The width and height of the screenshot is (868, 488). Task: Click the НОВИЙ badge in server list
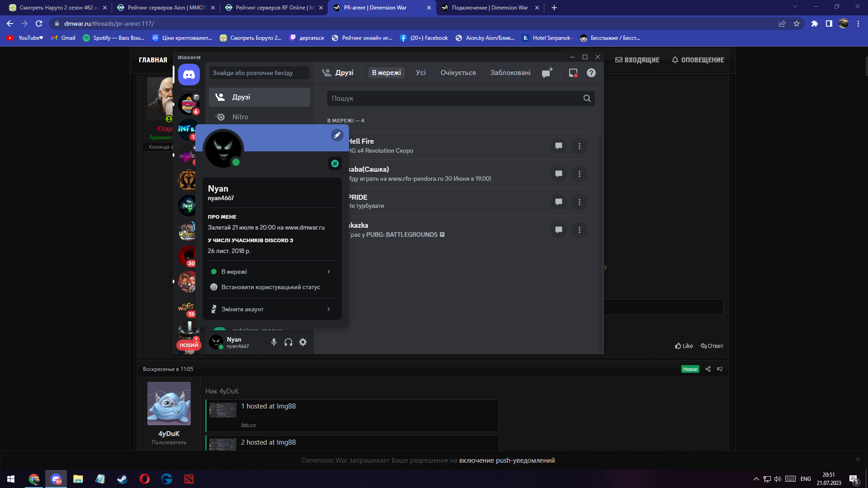pos(189,345)
